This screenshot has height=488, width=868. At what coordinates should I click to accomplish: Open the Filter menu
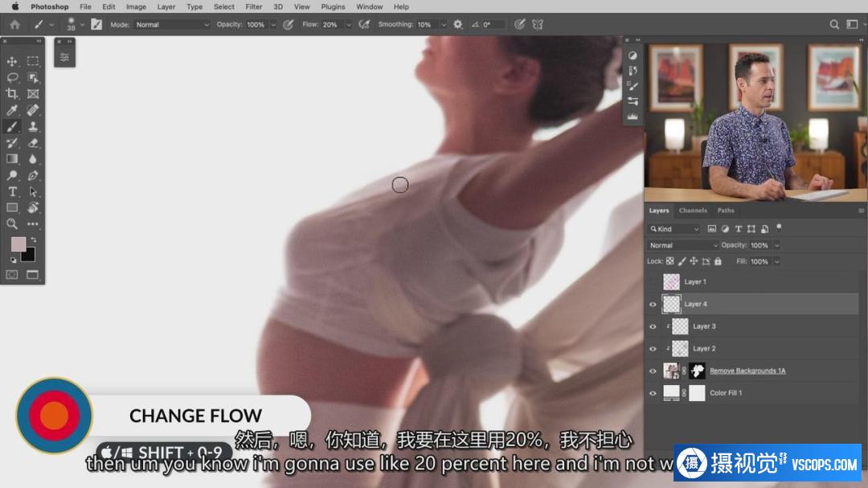[253, 6]
